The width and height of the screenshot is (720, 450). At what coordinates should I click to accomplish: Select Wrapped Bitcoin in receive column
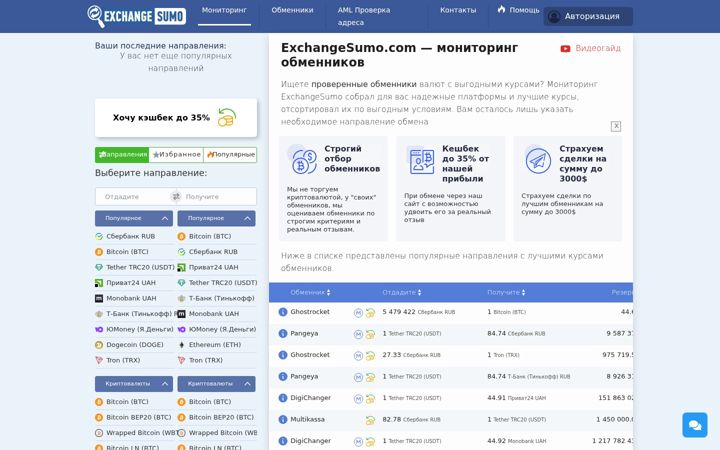pyautogui.click(x=223, y=433)
